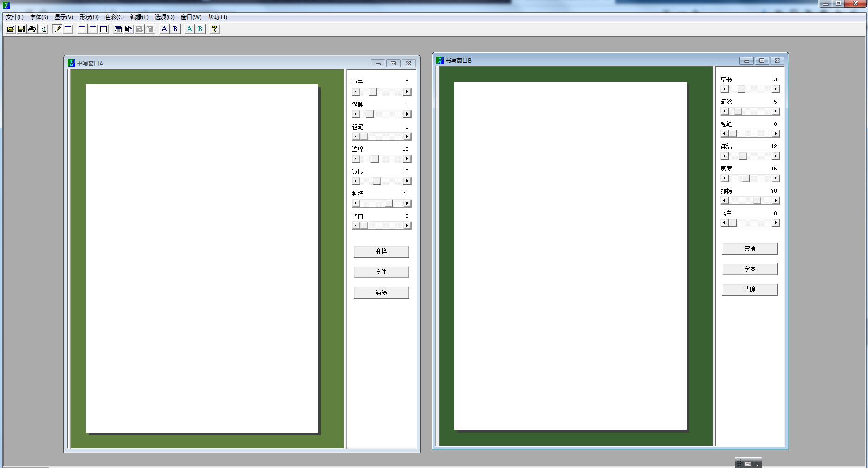Save using the floppy disk icon
This screenshot has width=868, height=468.
tap(21, 29)
